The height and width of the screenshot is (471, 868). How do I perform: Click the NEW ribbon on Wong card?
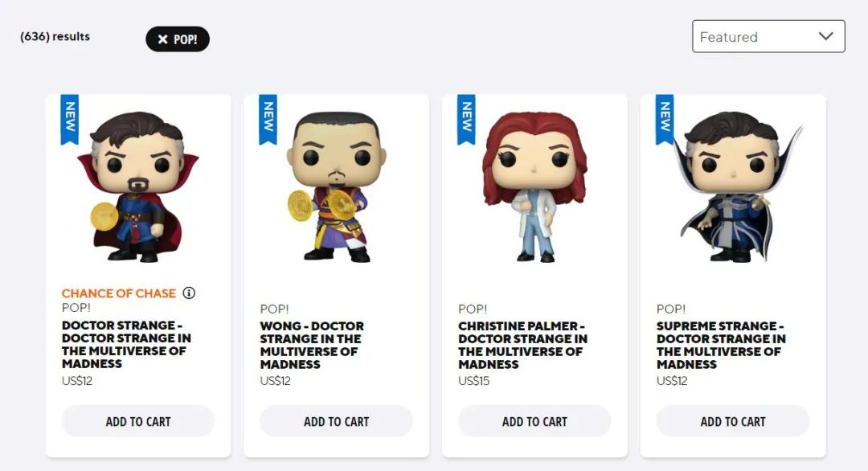268,118
